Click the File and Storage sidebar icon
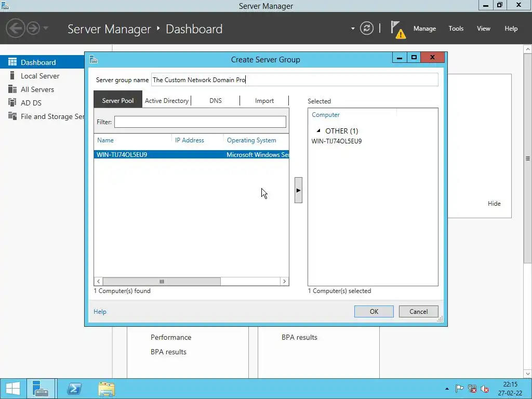Screen dimensions: 532x399 pyautogui.click(x=12, y=116)
